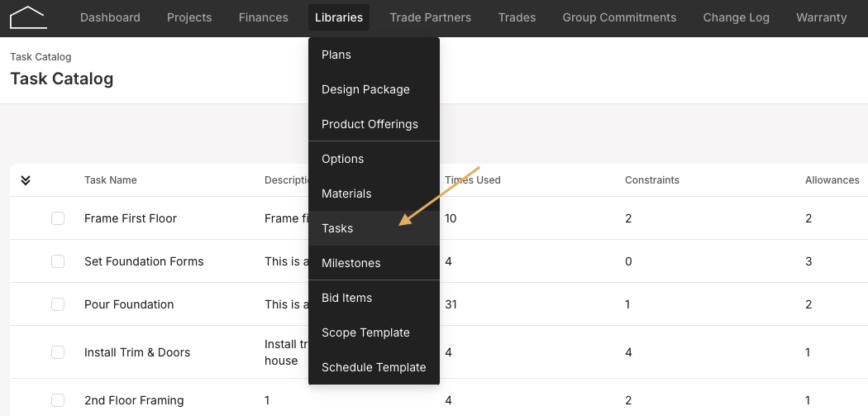Open the Trade Partners nav item

(431, 17)
